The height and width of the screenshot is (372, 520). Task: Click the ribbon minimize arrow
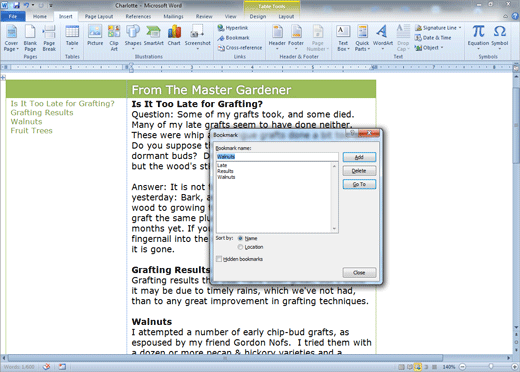coord(506,16)
